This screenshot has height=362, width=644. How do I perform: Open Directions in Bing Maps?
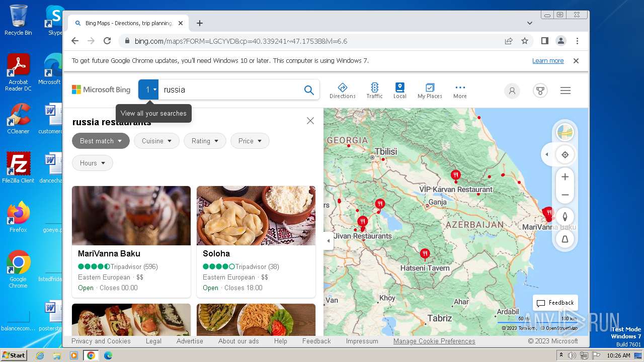(x=342, y=90)
